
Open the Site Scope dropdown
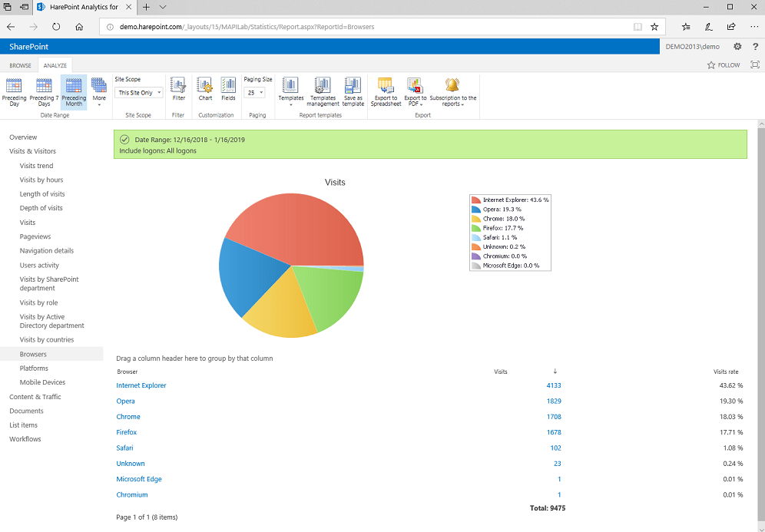(138, 93)
